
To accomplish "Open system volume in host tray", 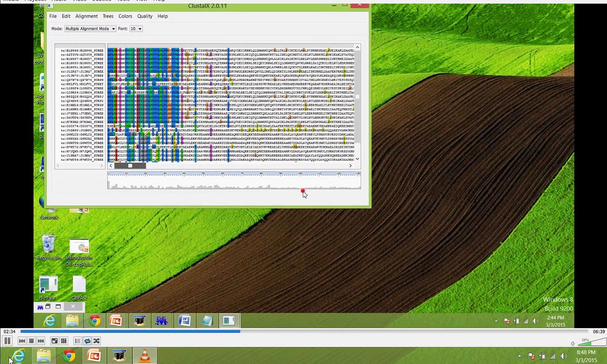I will (564, 356).
